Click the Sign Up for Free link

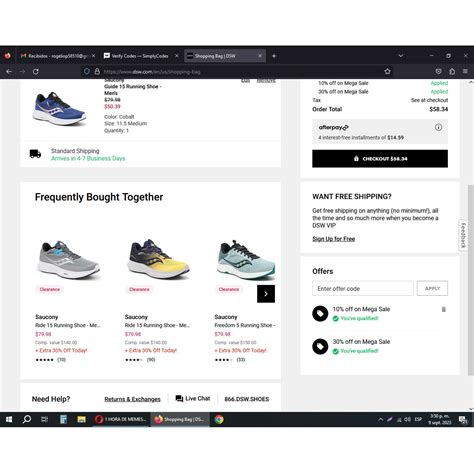(334, 239)
